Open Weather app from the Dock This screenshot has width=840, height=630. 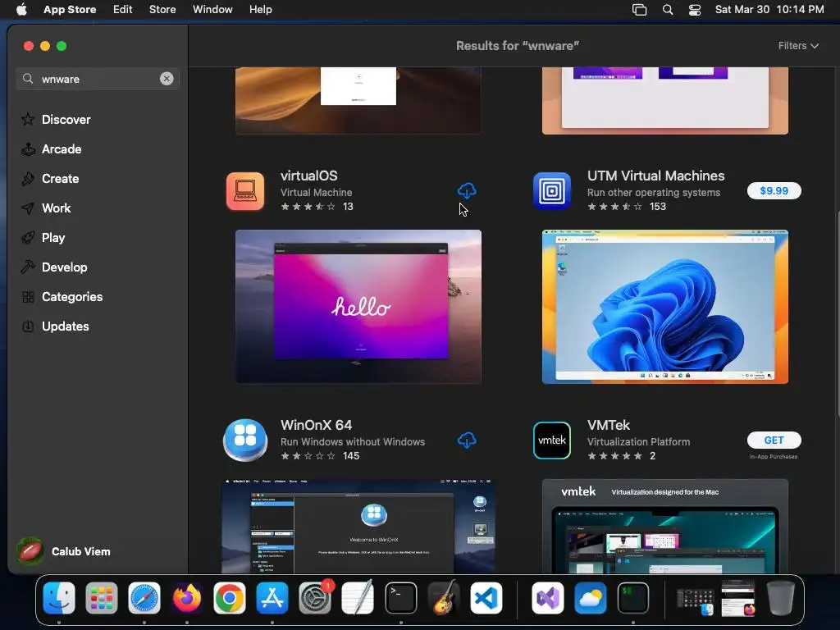[x=591, y=598]
